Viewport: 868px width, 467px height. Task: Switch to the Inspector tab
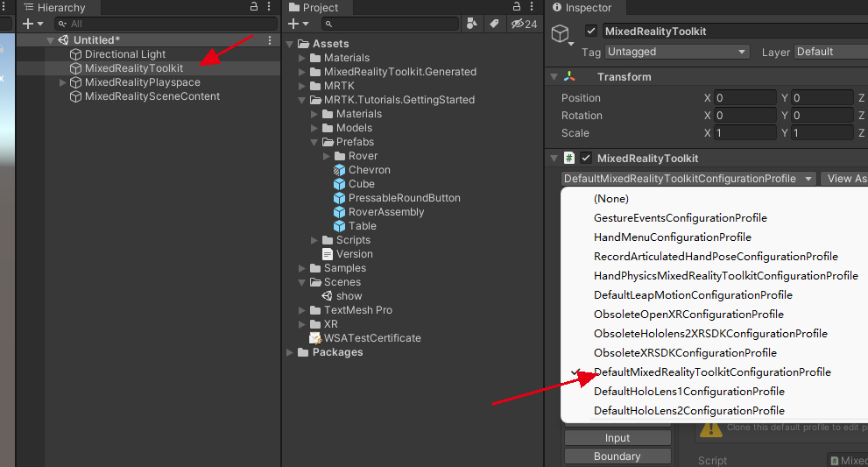pyautogui.click(x=582, y=7)
